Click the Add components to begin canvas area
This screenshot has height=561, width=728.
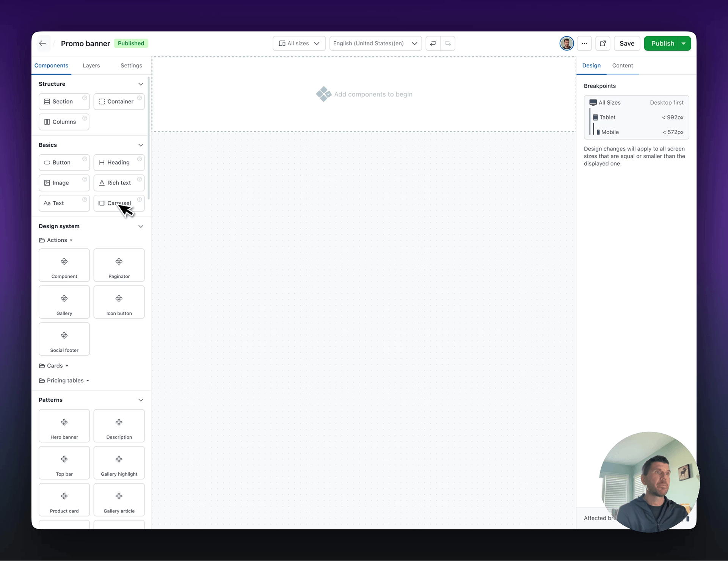364,94
